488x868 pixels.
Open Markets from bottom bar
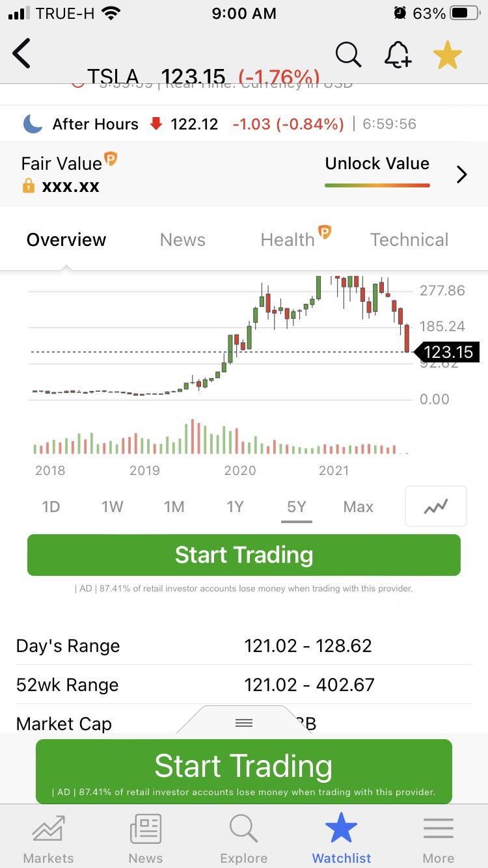pyautogui.click(x=49, y=839)
